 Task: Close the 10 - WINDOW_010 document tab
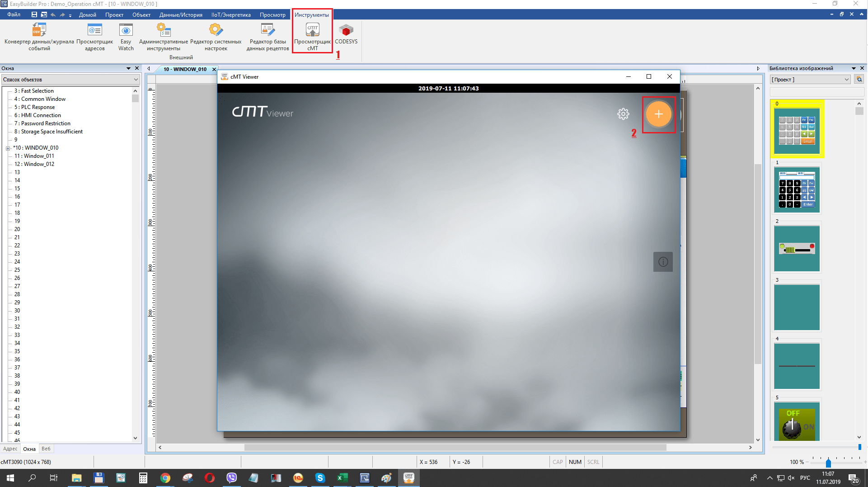pos(214,69)
